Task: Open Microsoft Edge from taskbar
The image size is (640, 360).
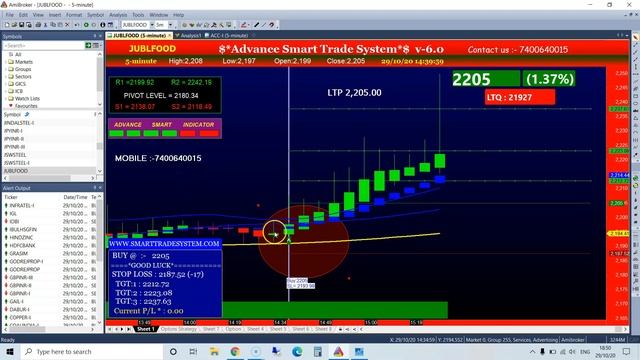Action: point(297,351)
